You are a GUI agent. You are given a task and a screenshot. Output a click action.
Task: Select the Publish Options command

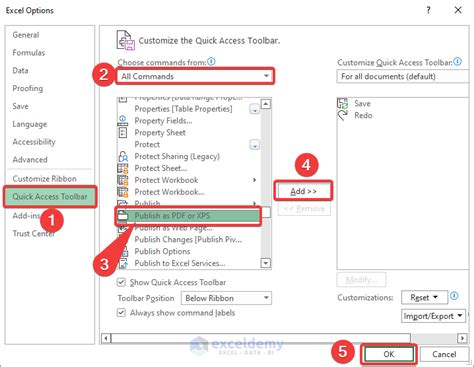tap(162, 251)
